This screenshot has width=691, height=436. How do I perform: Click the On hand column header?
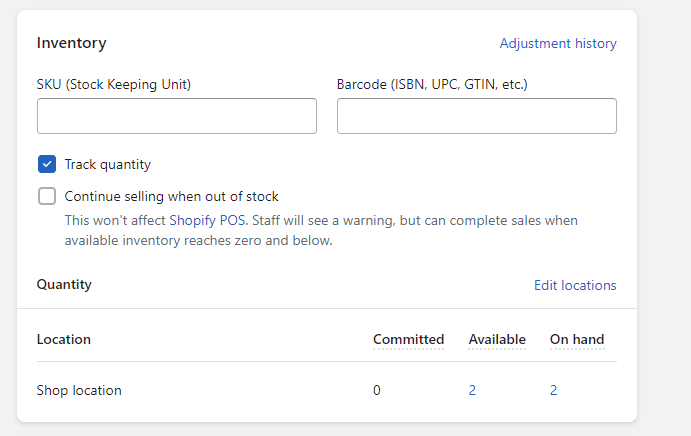click(577, 339)
